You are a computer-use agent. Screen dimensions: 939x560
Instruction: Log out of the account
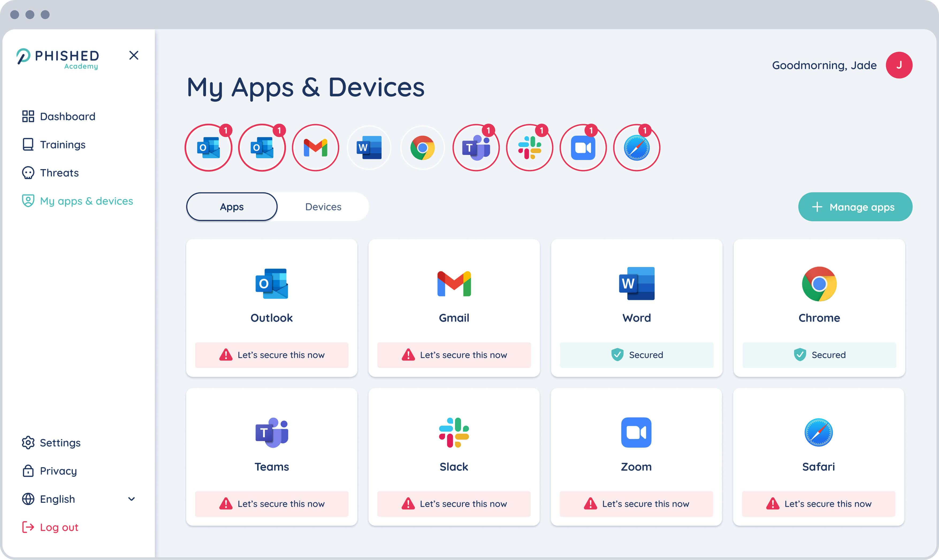[50, 527]
